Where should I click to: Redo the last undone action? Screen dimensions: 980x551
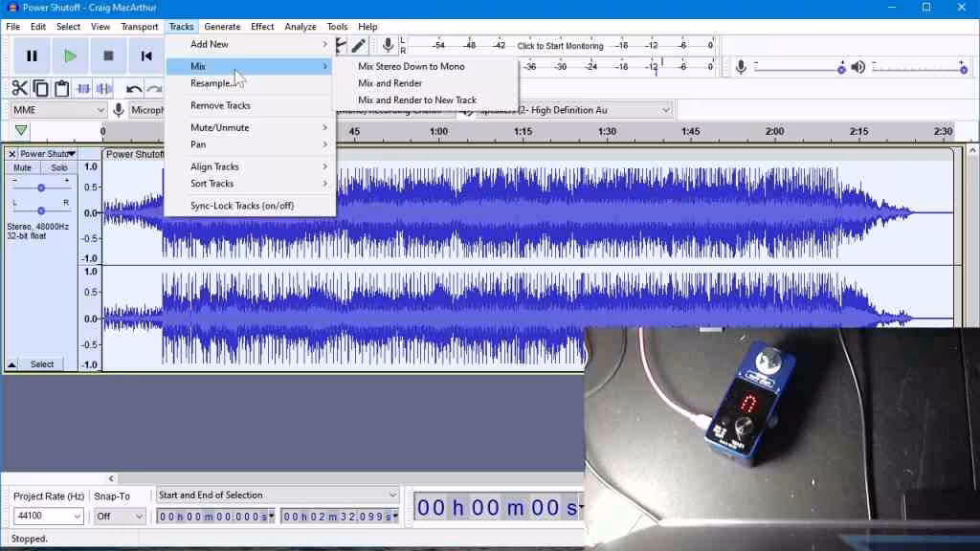coord(154,89)
